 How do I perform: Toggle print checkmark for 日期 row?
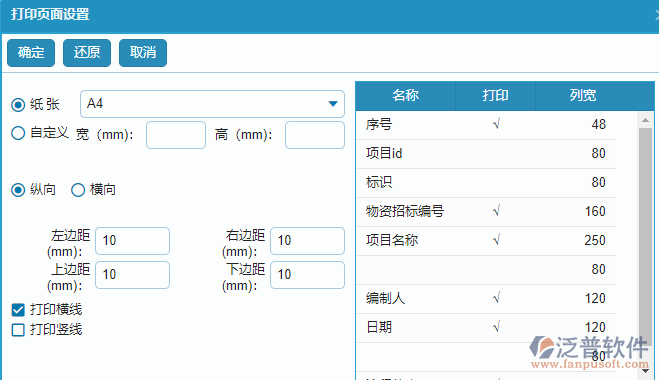pyautogui.click(x=496, y=327)
